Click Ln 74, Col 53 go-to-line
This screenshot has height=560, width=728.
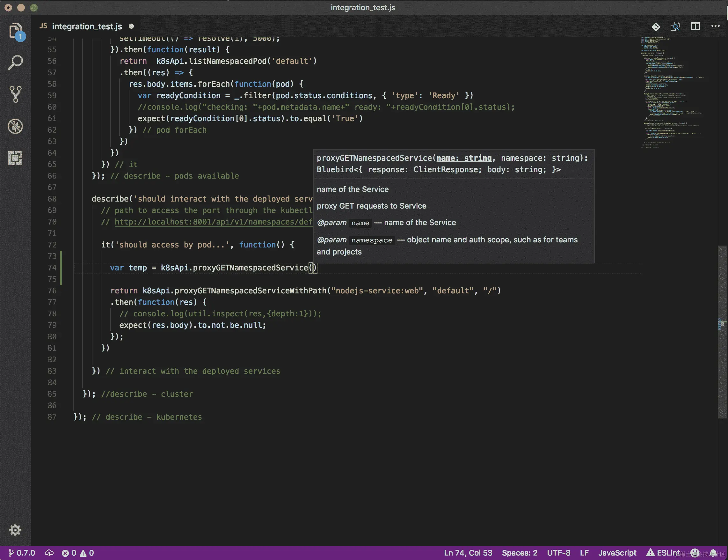click(468, 553)
